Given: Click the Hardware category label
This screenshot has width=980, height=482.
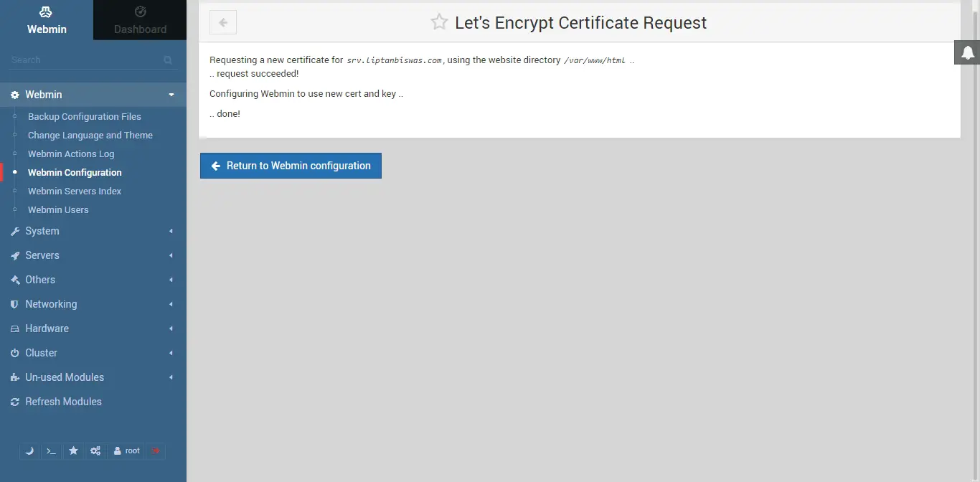Looking at the screenshot, I should 47,329.
